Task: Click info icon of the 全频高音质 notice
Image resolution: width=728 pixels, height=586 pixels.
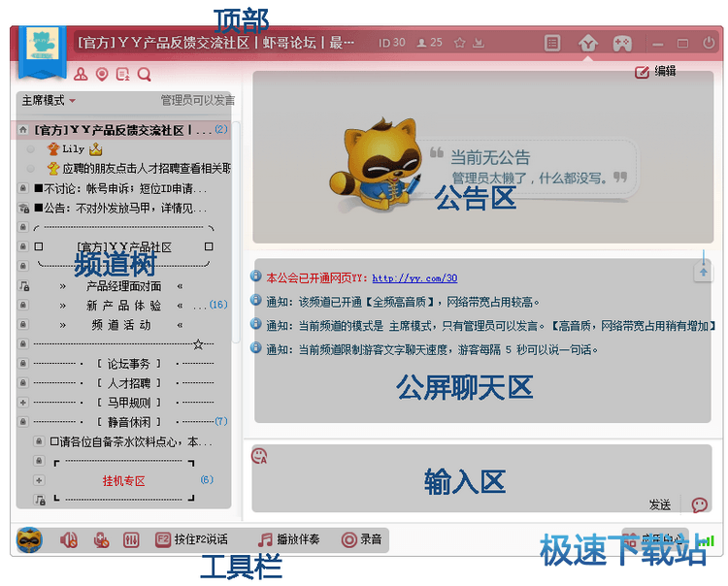Action: 256,300
